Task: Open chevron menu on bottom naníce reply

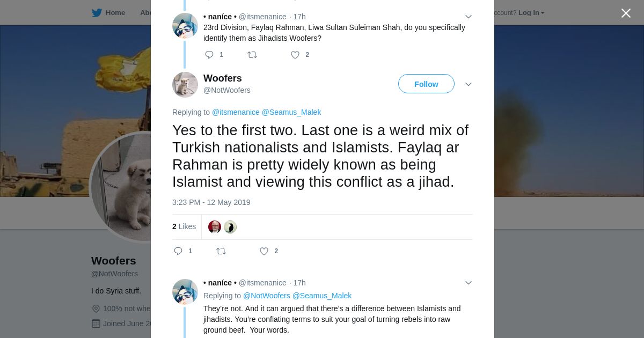Action: 469,283
